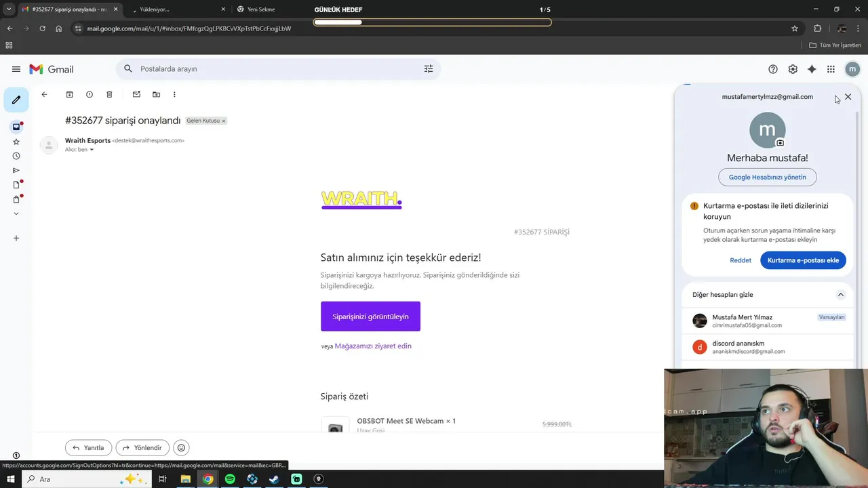Bookmark this page star icon
The height and width of the screenshot is (488, 868).
click(x=795, y=28)
